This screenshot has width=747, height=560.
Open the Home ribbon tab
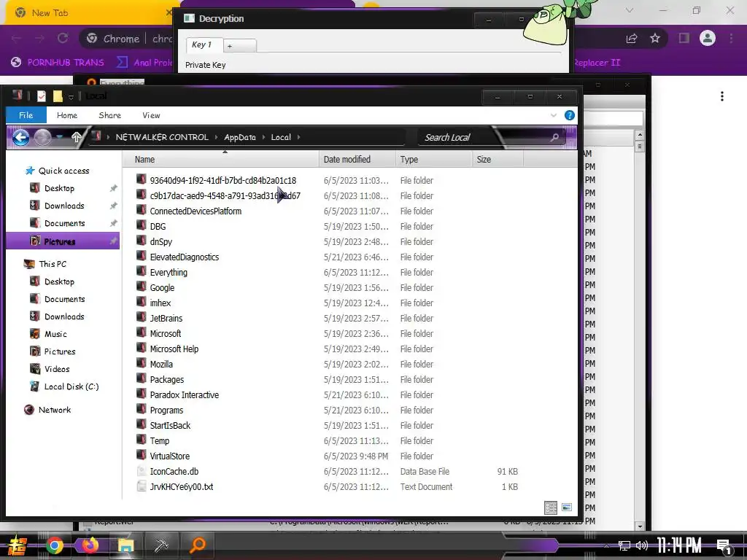tap(66, 115)
